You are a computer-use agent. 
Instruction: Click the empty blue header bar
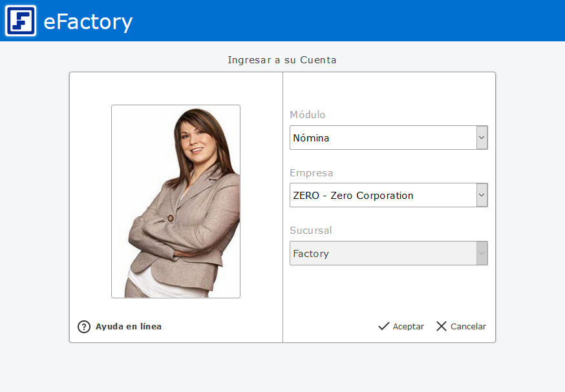(349, 21)
